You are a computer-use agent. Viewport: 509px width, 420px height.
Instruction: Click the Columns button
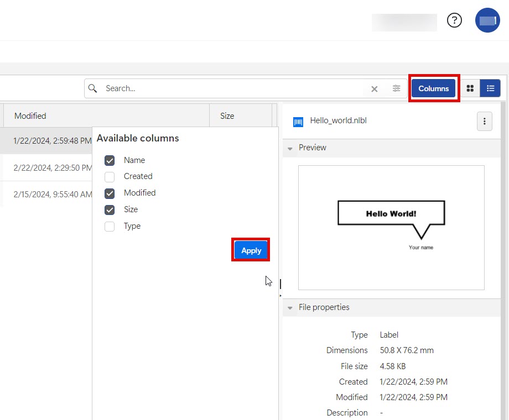(433, 88)
